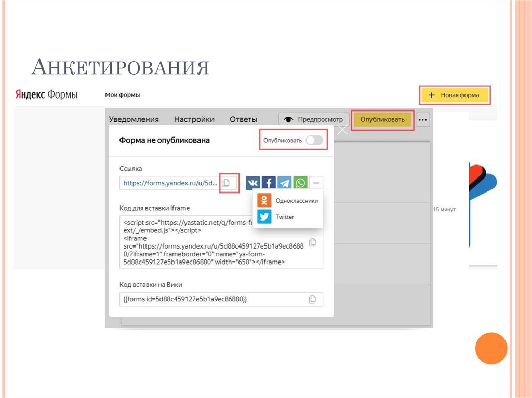The width and height of the screenshot is (532, 398).
Task: Select Twitter sharing option
Action: tap(277, 216)
